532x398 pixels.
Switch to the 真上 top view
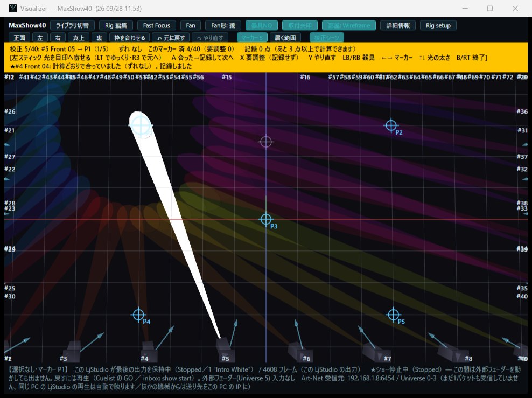pyautogui.click(x=79, y=38)
